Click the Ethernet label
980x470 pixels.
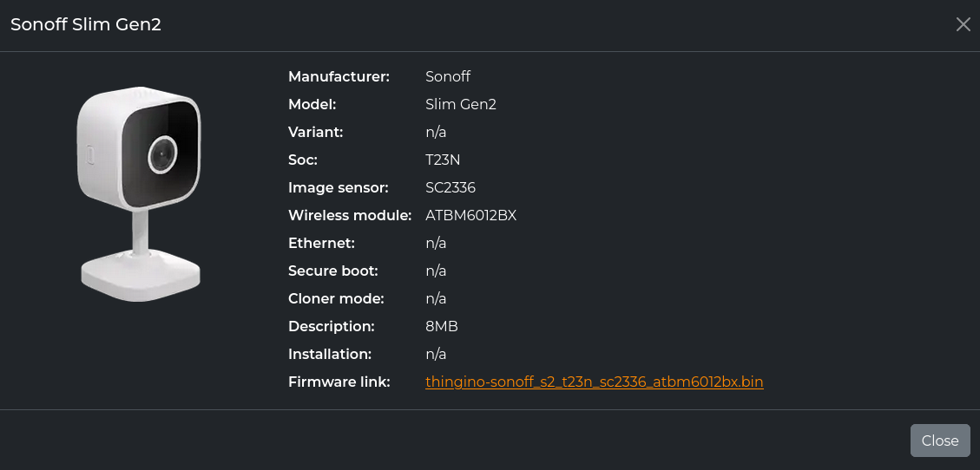[322, 244]
